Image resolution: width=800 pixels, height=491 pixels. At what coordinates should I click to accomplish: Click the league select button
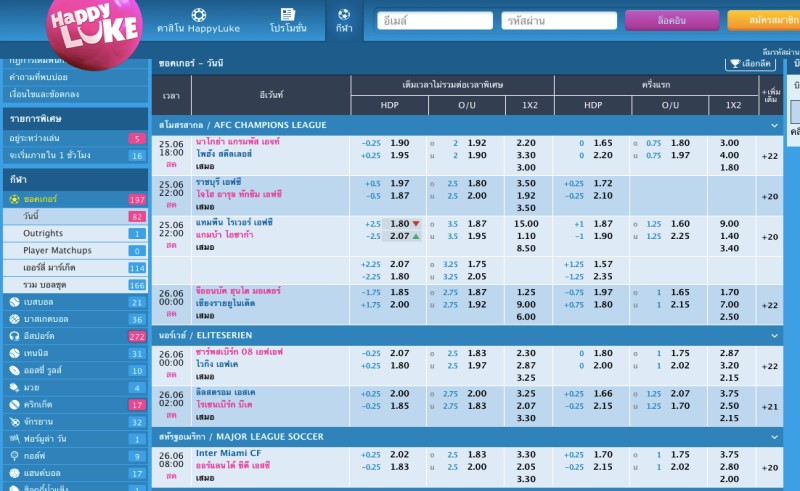pyautogui.click(x=751, y=63)
